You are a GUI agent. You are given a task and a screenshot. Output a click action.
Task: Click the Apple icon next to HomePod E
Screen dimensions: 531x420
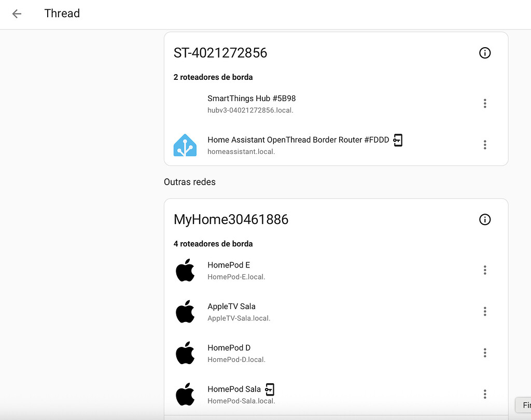[185, 270]
